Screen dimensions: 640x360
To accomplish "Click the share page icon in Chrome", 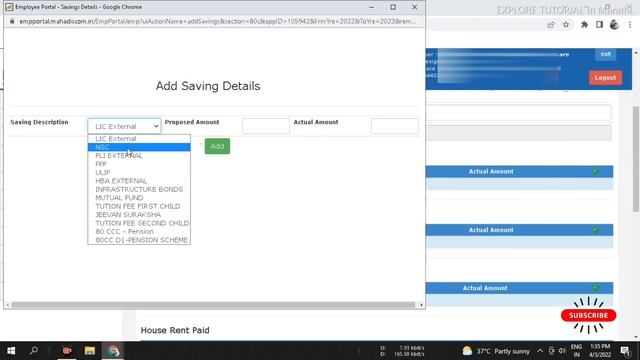I will click(x=551, y=25).
